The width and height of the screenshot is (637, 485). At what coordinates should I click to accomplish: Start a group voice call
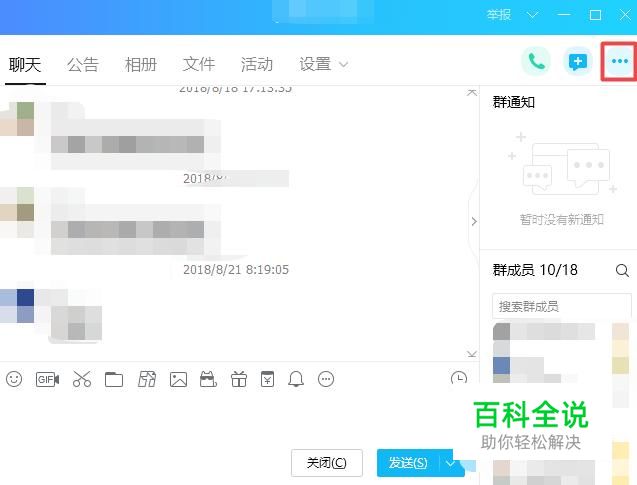[x=536, y=62]
